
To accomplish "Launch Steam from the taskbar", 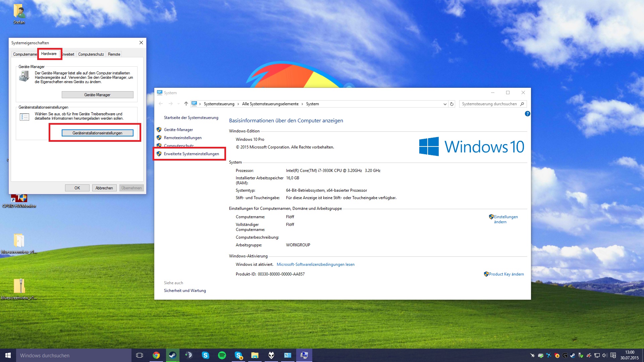I will tap(172, 355).
